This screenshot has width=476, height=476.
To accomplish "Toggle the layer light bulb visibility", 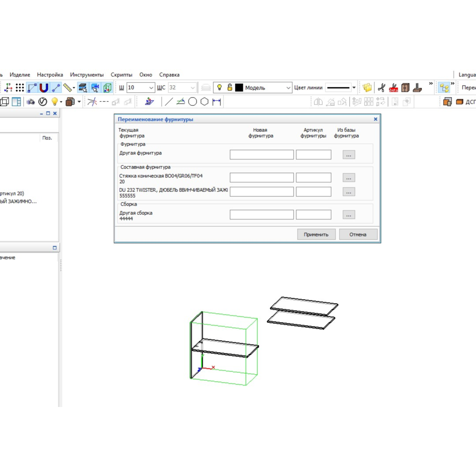I will coord(219,88).
